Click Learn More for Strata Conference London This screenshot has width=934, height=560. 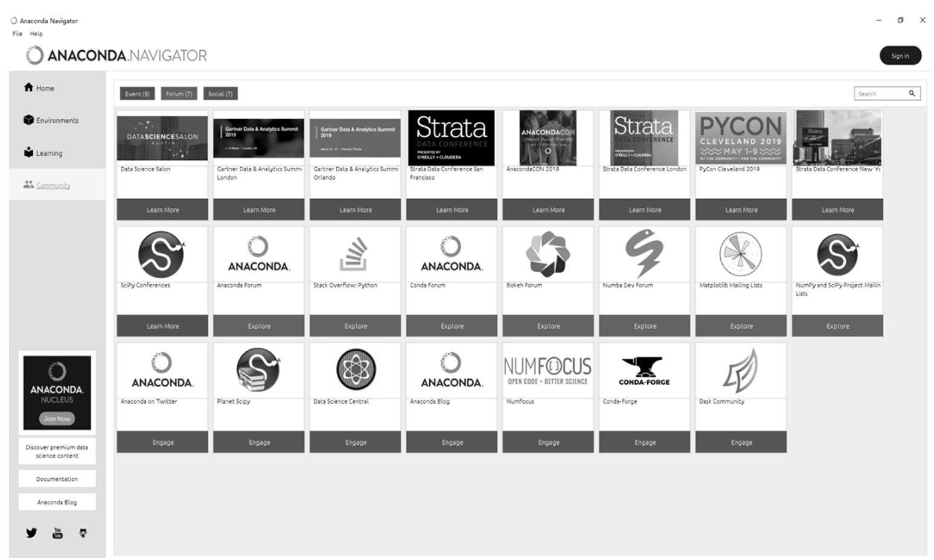pyautogui.click(x=645, y=210)
